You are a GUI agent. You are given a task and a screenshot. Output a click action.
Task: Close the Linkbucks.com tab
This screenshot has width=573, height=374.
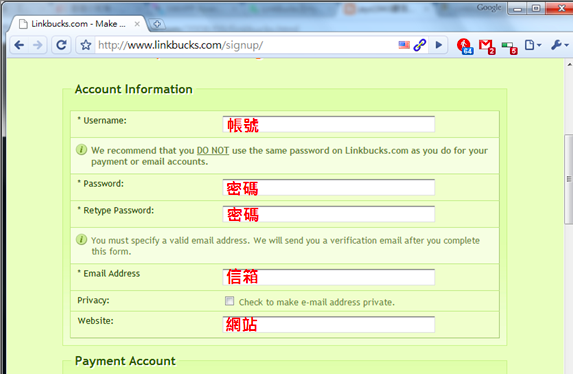(x=137, y=24)
